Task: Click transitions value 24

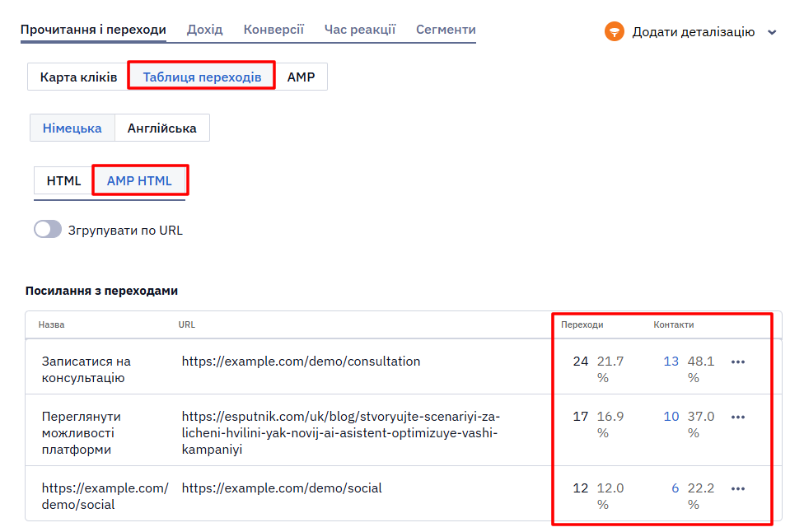Action: pos(581,362)
